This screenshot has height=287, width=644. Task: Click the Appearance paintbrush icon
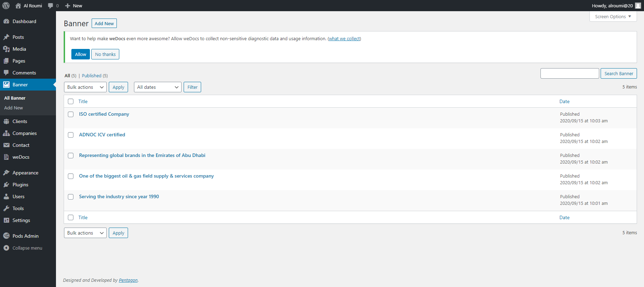[x=6, y=173]
